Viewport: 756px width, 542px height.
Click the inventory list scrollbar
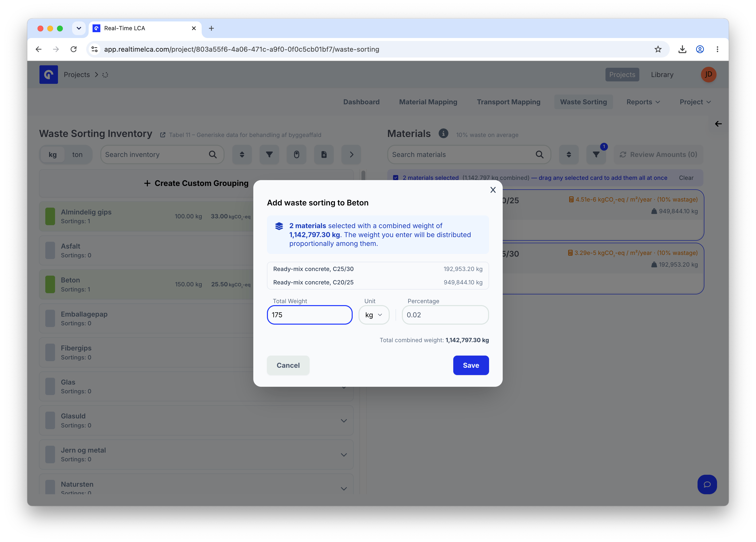click(x=363, y=176)
